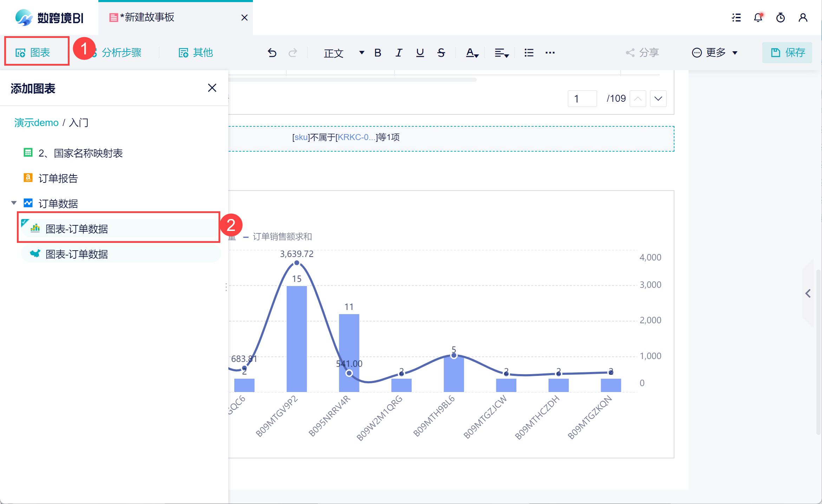Open the user account icon
822x504 pixels.
tap(803, 18)
